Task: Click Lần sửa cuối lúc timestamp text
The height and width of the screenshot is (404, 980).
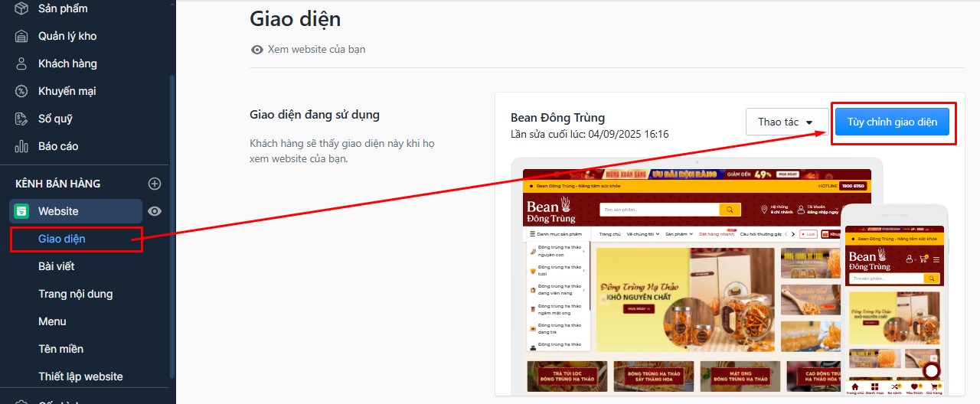Action: [x=590, y=135]
